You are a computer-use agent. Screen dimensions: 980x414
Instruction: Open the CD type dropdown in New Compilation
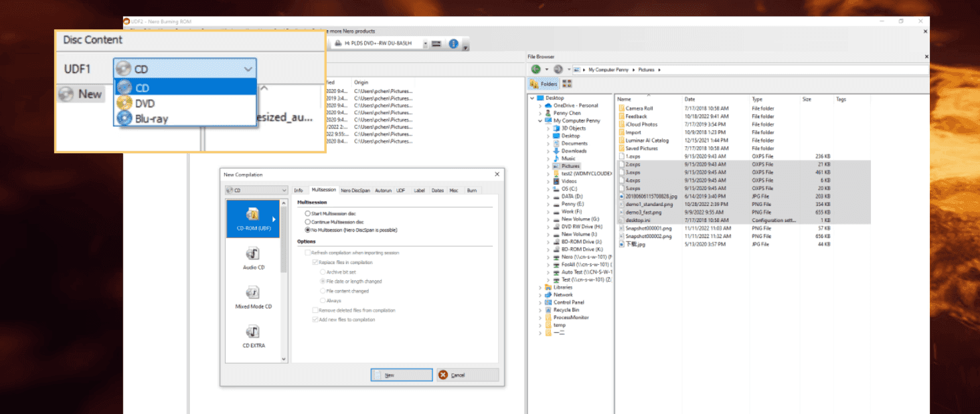256,191
